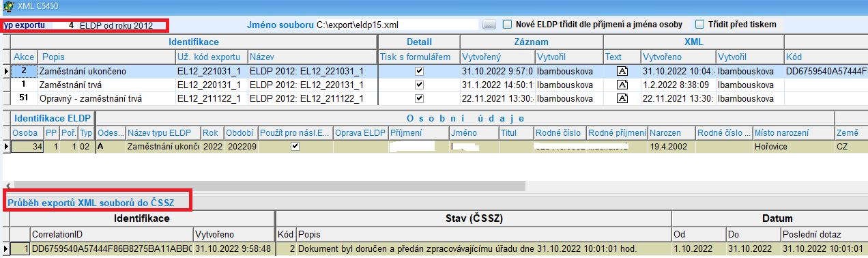868x258 pixels.
Task: Select Osoba cell with value 34
Action: pyautogui.click(x=27, y=146)
